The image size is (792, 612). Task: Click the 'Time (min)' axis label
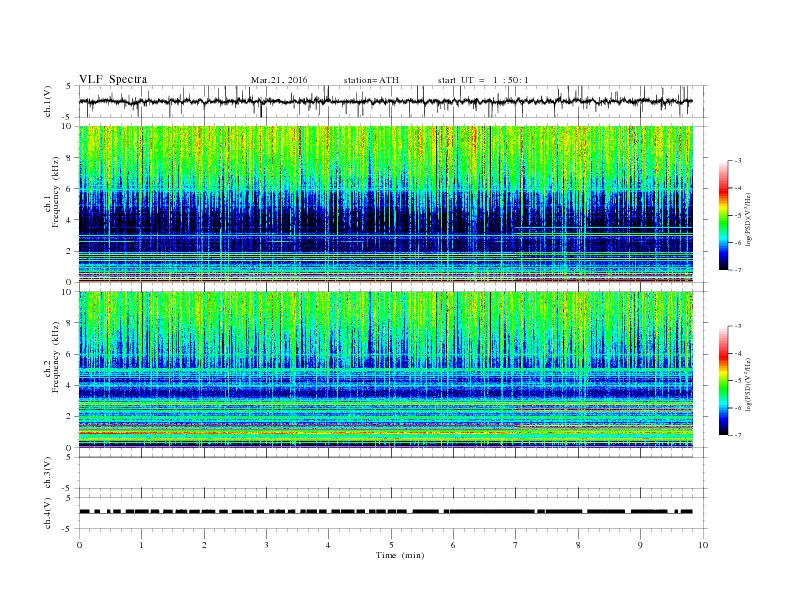[400, 555]
